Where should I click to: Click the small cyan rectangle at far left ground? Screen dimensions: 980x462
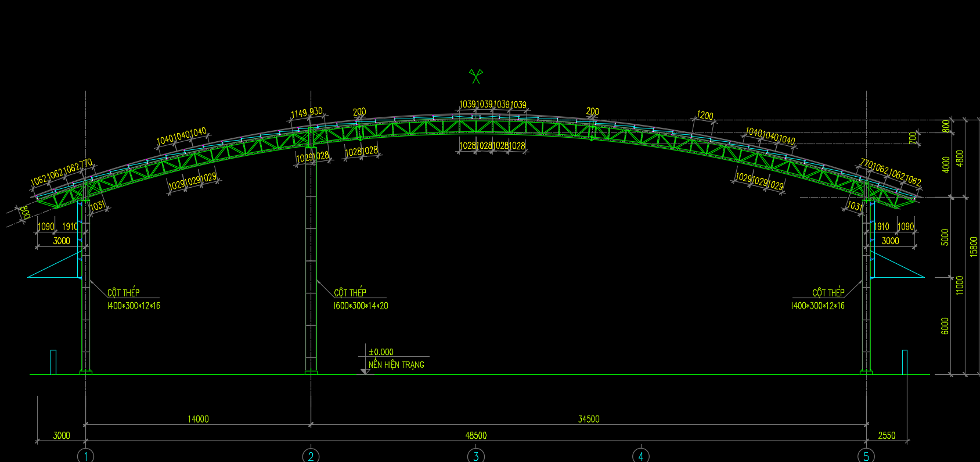point(53,361)
